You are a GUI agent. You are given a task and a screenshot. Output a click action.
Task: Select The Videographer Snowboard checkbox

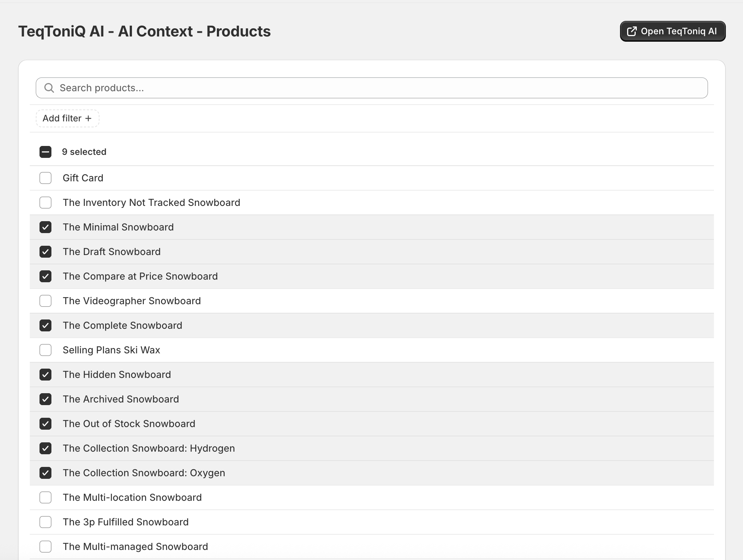coord(45,301)
